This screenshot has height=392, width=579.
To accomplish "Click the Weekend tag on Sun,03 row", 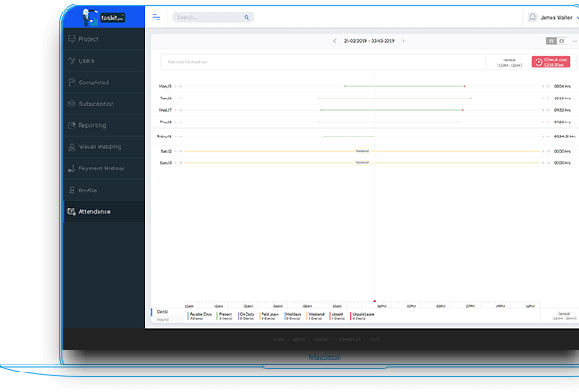I will 362,162.
